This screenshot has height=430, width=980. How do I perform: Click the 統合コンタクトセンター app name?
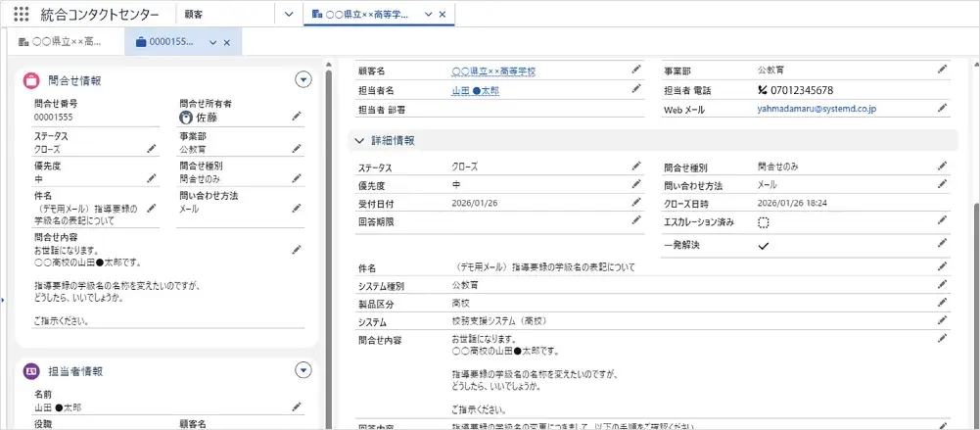point(100,15)
